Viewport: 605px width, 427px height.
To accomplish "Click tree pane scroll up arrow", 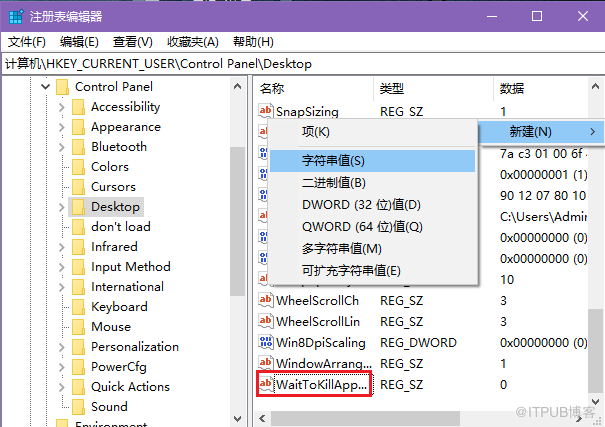I will pyautogui.click(x=238, y=86).
